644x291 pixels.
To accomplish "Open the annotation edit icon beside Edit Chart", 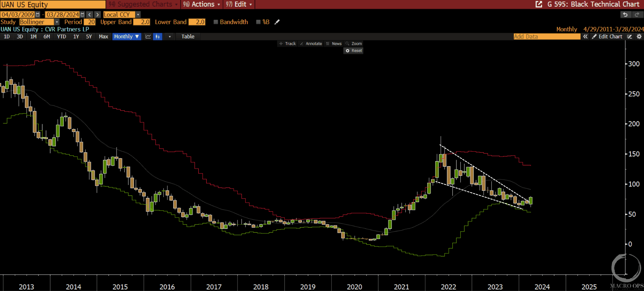I will click(x=630, y=36).
